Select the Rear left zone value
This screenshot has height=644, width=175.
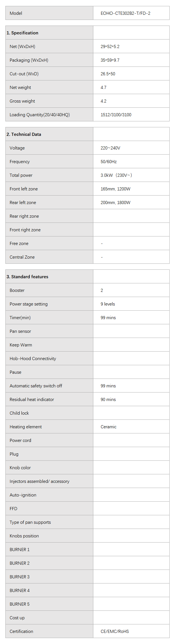(x=115, y=203)
